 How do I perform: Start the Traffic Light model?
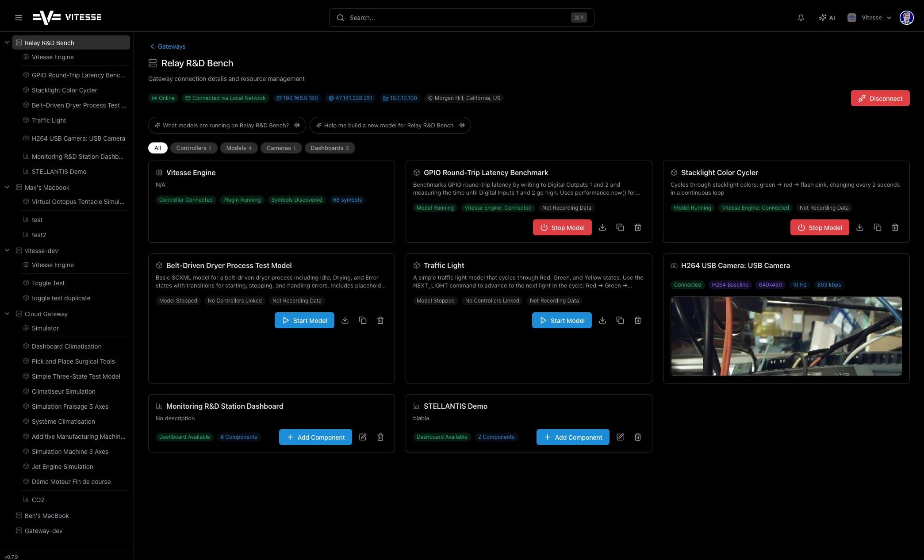pos(562,320)
